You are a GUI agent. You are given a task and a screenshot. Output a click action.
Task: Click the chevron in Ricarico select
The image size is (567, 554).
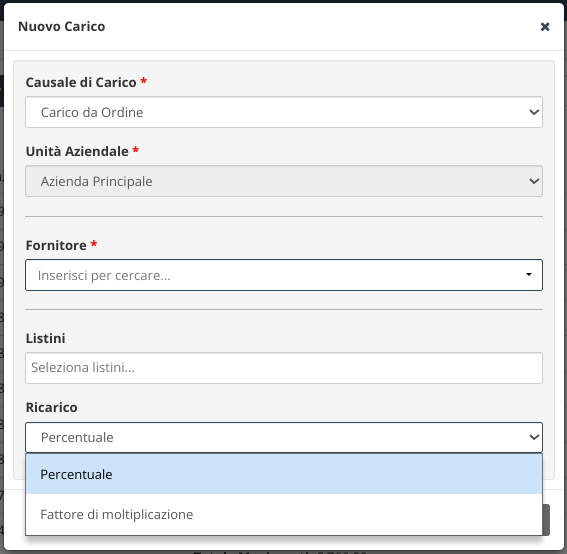point(534,437)
